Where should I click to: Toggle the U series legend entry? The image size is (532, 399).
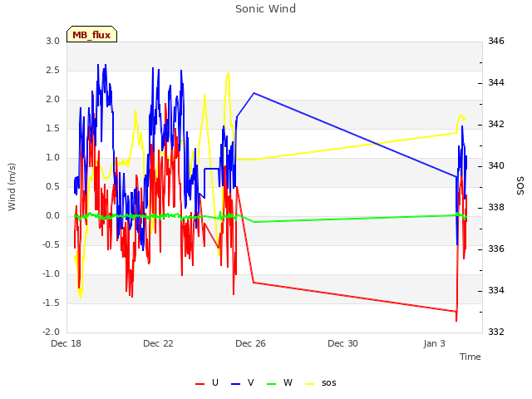[207, 383]
